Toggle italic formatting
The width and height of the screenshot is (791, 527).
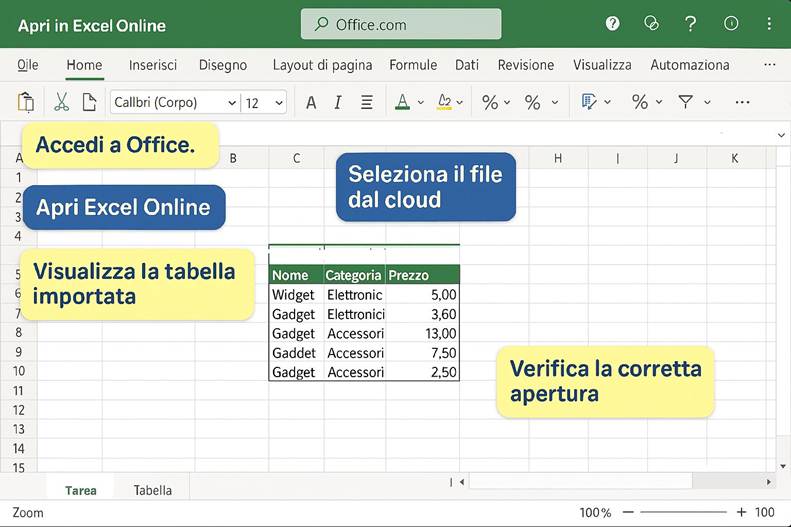(x=337, y=102)
